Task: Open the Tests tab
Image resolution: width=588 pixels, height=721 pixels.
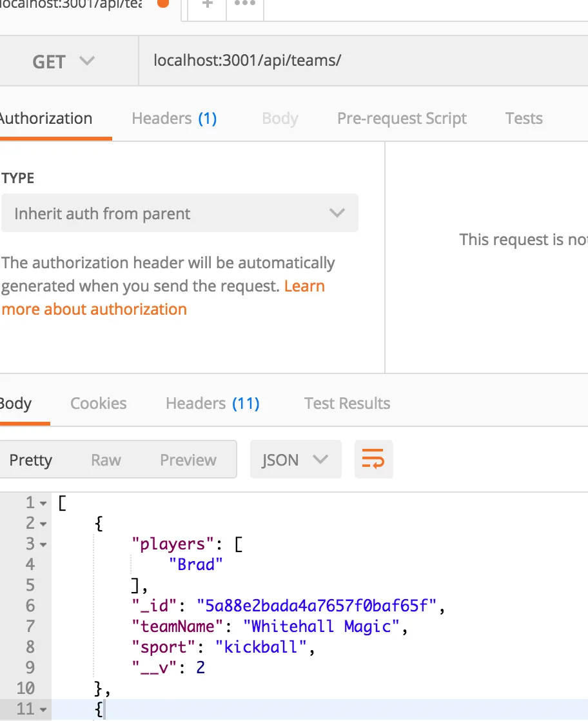Action: (524, 119)
